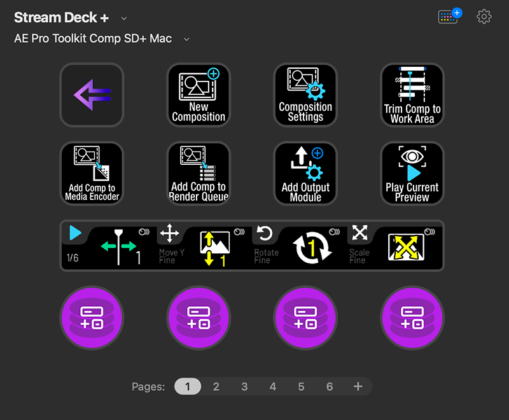
Task: Select the Add Comp to Media Encoder key
Action: click(92, 173)
